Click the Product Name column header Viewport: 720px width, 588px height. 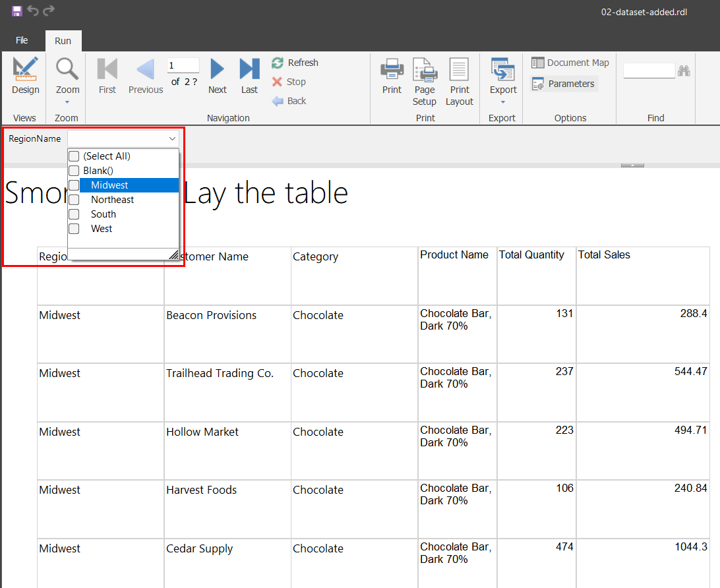[458, 276]
